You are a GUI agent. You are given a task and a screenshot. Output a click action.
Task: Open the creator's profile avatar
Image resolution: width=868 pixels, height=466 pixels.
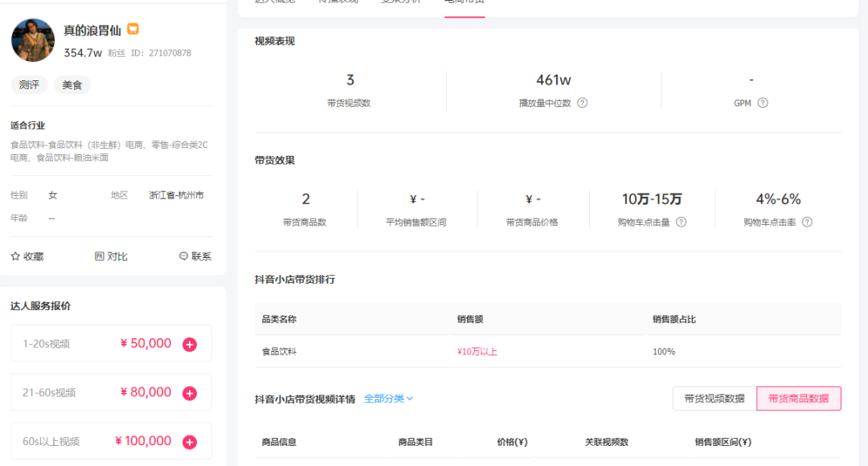click(33, 40)
